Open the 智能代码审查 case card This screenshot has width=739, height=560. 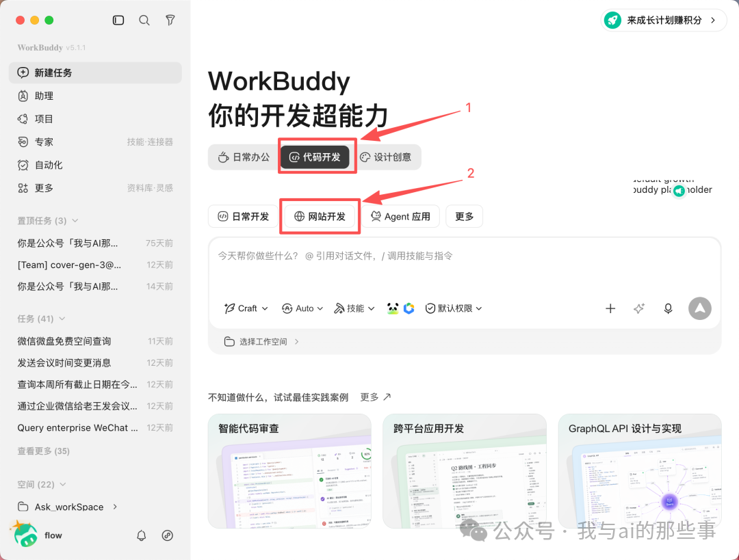[289, 471]
